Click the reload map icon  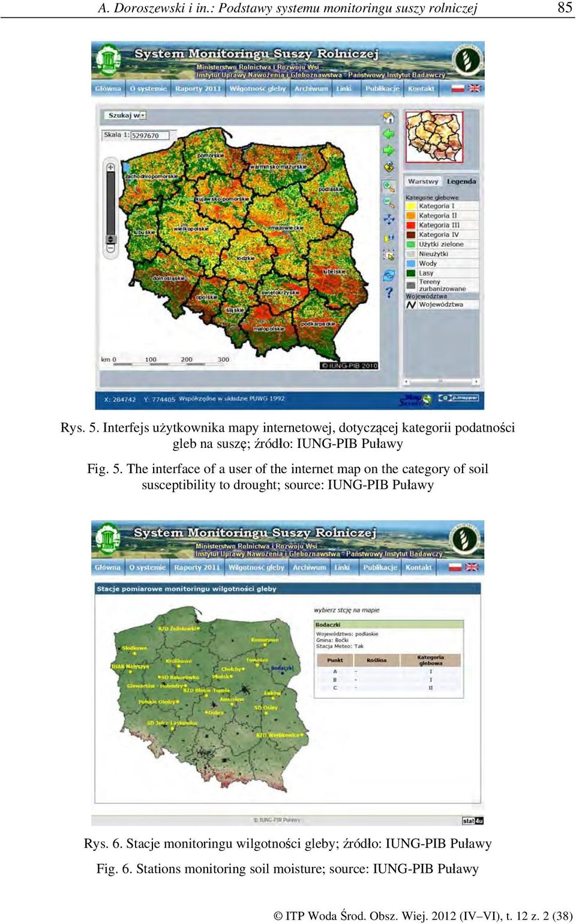389,276
